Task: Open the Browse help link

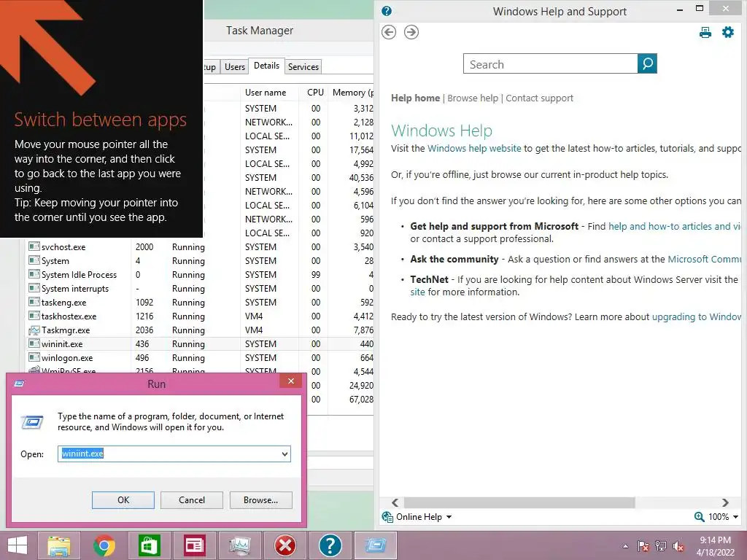Action: pyautogui.click(x=473, y=98)
